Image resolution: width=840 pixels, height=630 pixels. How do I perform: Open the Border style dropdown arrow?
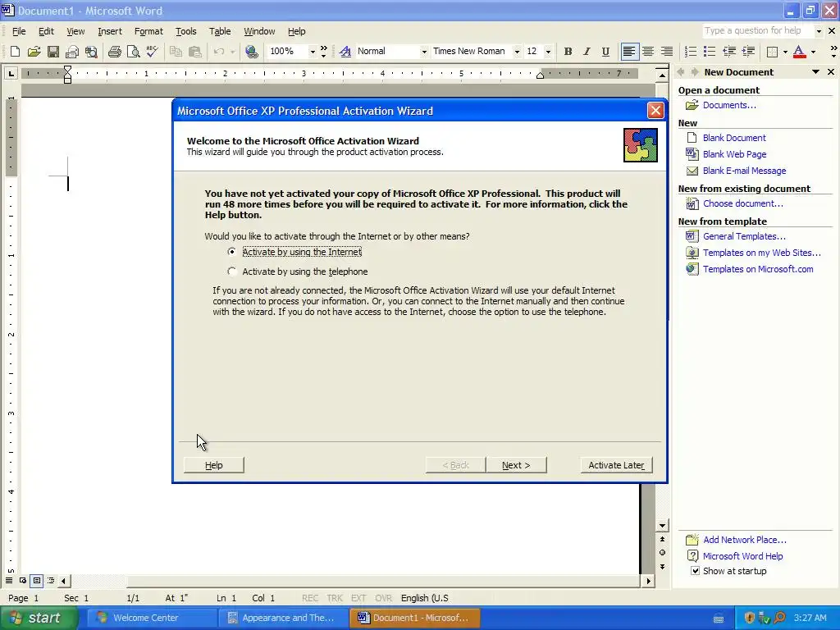point(785,52)
